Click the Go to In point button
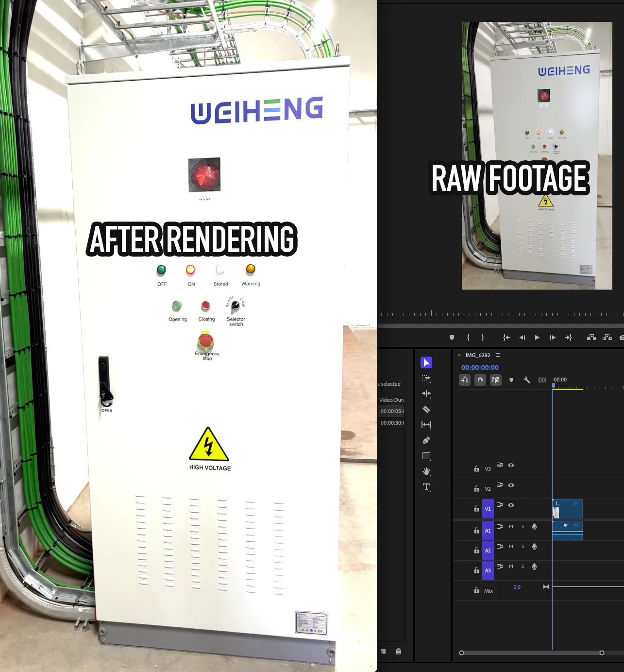This screenshot has width=624, height=672. 506,338
